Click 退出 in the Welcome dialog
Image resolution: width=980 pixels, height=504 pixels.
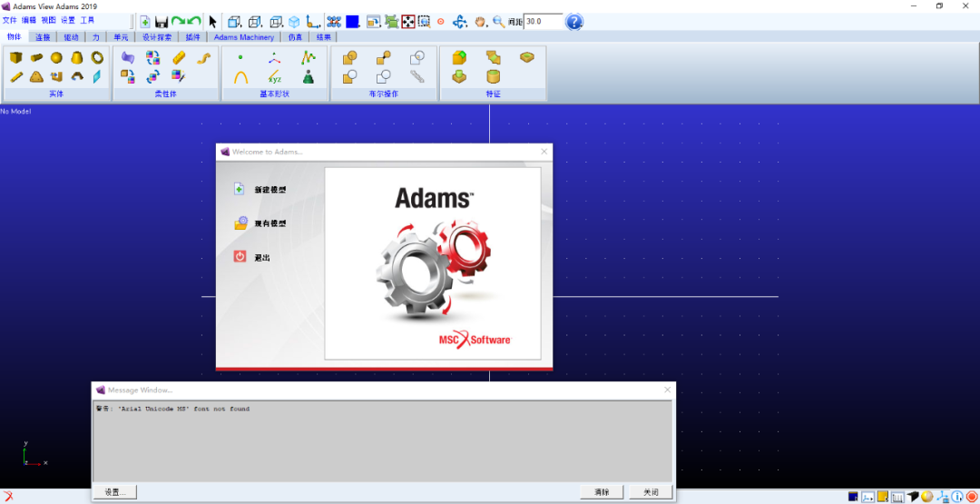[262, 257]
